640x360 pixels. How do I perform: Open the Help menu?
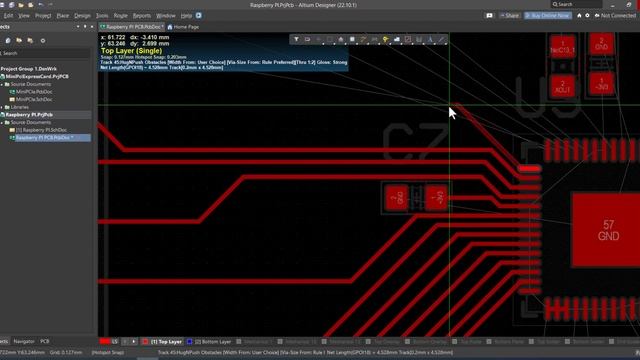[186, 16]
